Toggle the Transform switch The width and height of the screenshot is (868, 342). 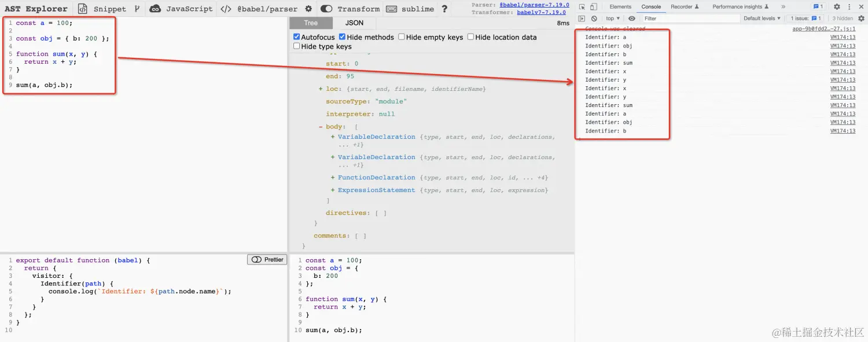pos(326,9)
